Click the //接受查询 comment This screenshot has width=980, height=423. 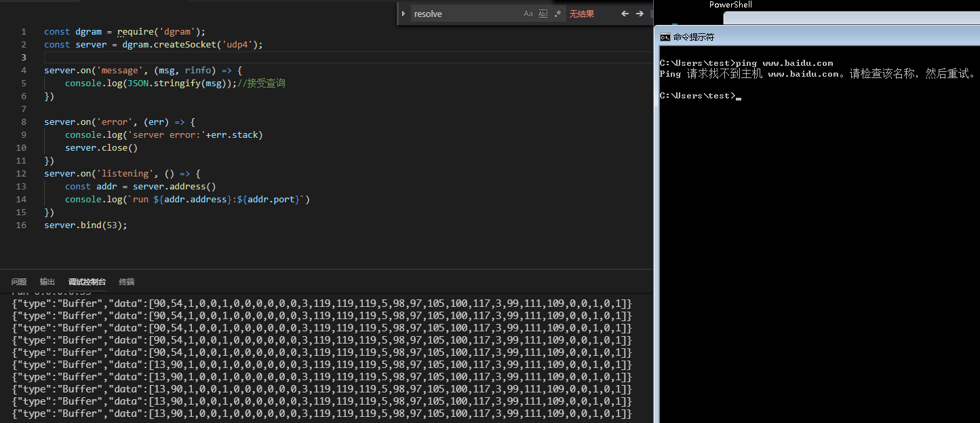pyautogui.click(x=262, y=83)
